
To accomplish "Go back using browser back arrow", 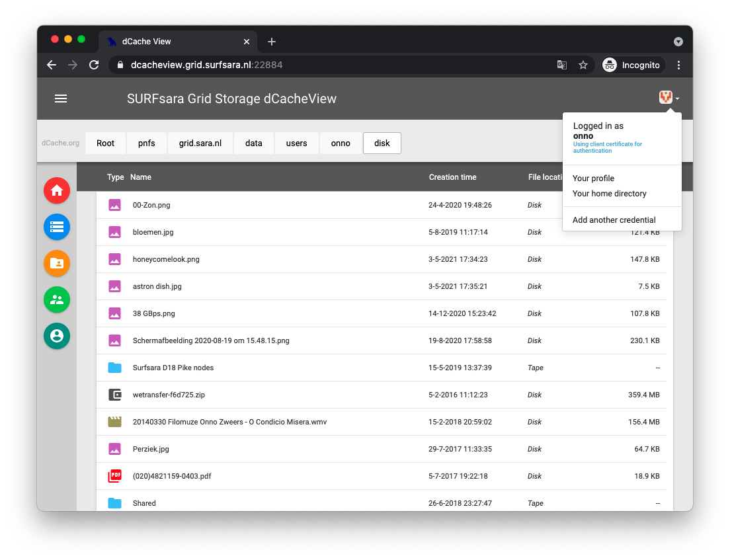I will click(x=52, y=65).
